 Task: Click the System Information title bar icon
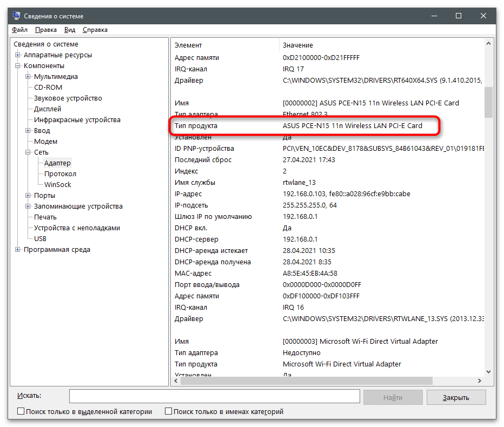click(x=16, y=16)
